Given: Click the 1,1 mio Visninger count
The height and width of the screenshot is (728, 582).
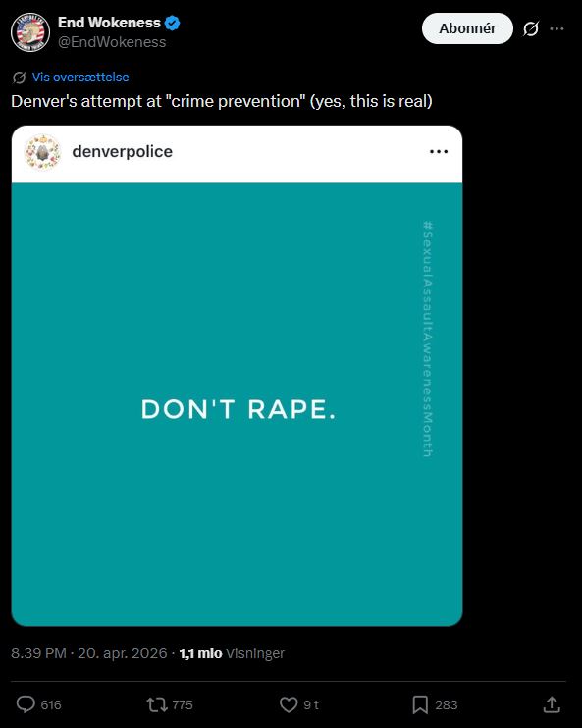Looking at the screenshot, I should [232, 653].
